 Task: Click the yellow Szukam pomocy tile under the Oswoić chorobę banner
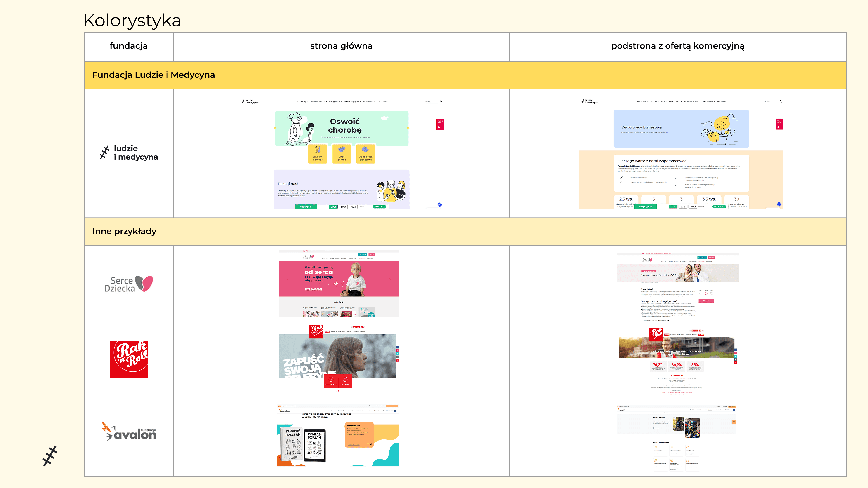tap(317, 154)
